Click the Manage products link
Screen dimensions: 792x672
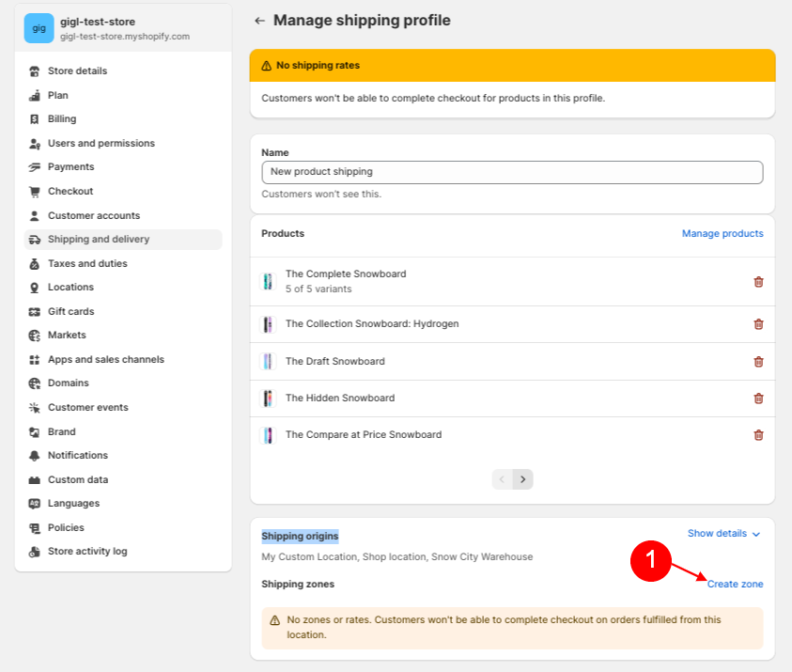(722, 234)
